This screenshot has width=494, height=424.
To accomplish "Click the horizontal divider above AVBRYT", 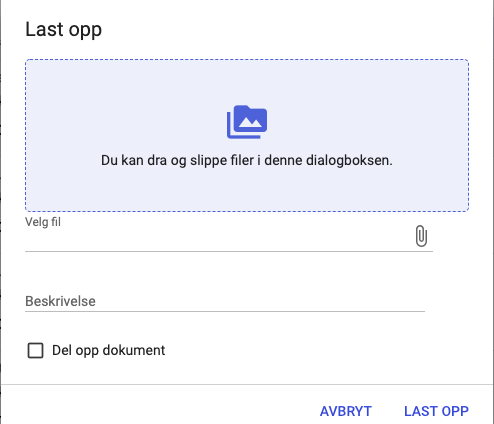I will click(x=247, y=384).
